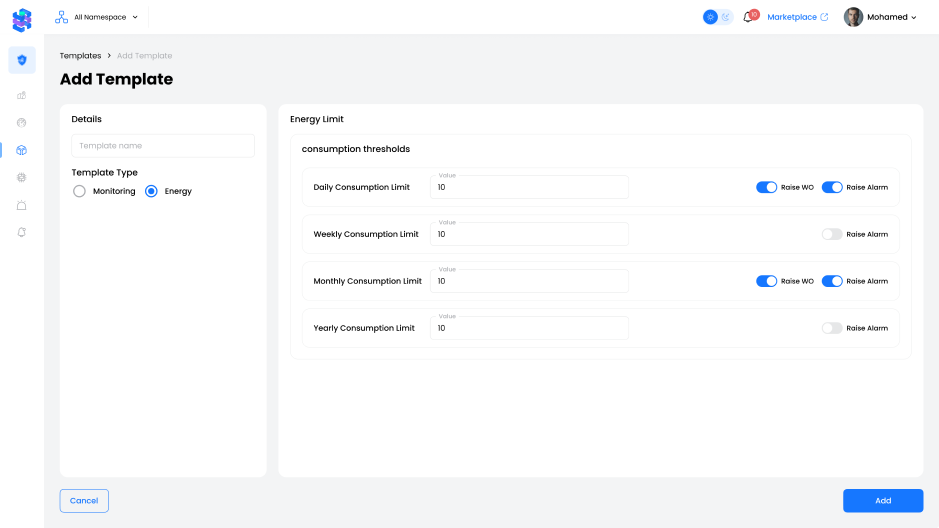
Task: Enable Raise Alarm for Weekly Consumption Limit
Action: click(x=832, y=234)
